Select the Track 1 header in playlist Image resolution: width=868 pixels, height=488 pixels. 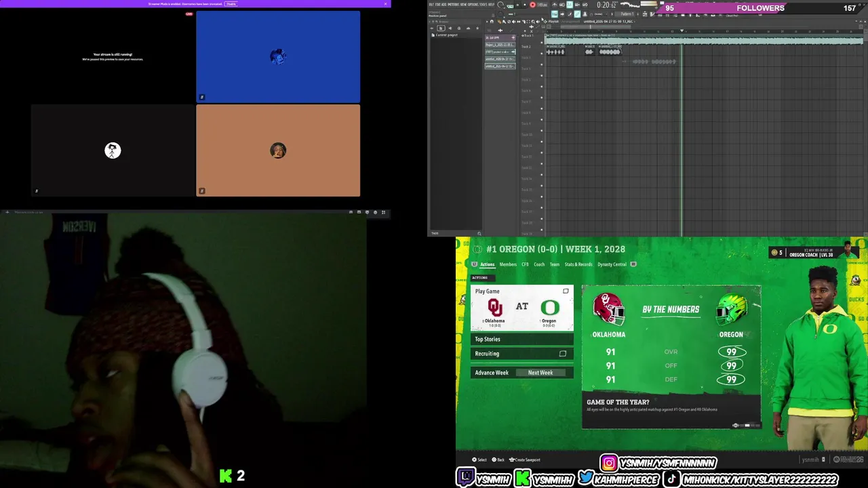coord(532,39)
